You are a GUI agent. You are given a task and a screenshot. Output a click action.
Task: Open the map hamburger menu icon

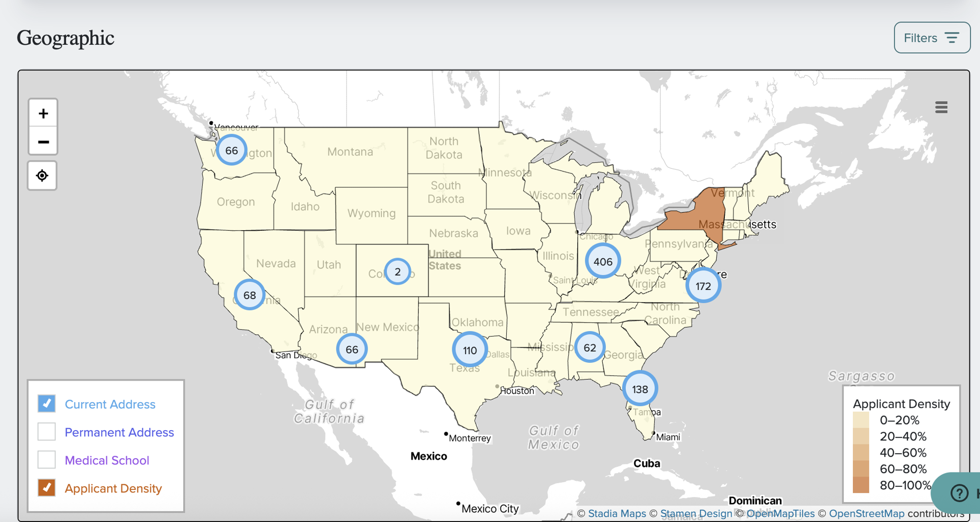click(x=941, y=107)
